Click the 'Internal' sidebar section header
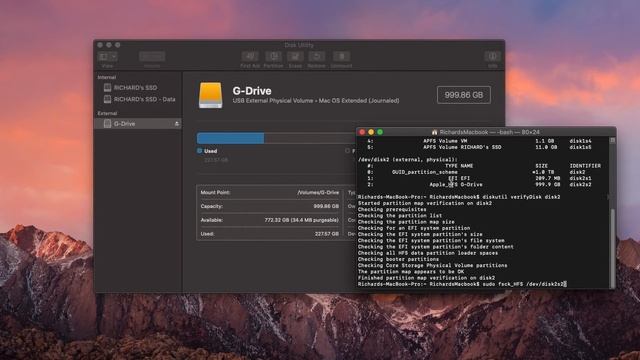The image size is (640, 360). (107, 77)
